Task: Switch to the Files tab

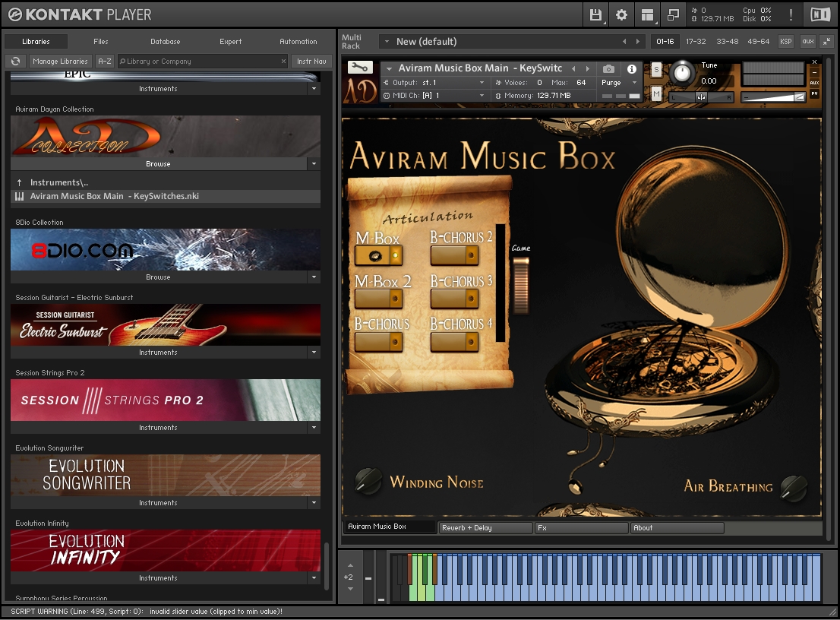Action: point(101,41)
